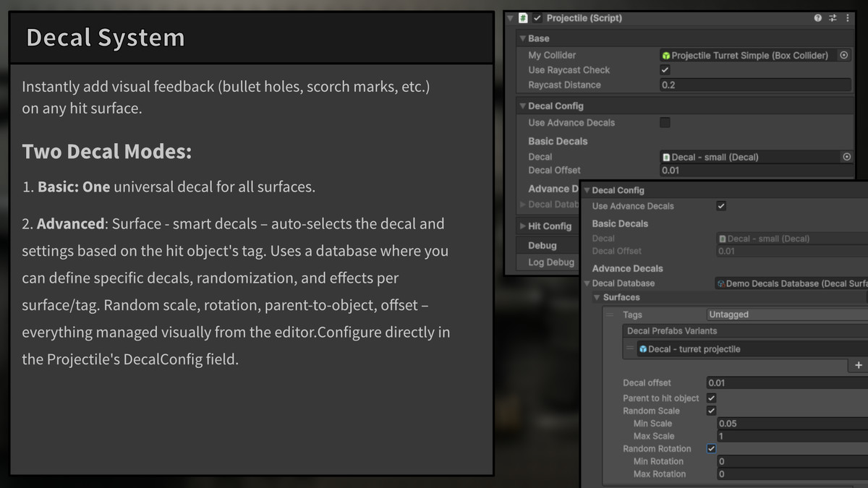Click the Raycast Distance field showing 0.2
The height and width of the screenshot is (488, 868).
(x=755, y=85)
